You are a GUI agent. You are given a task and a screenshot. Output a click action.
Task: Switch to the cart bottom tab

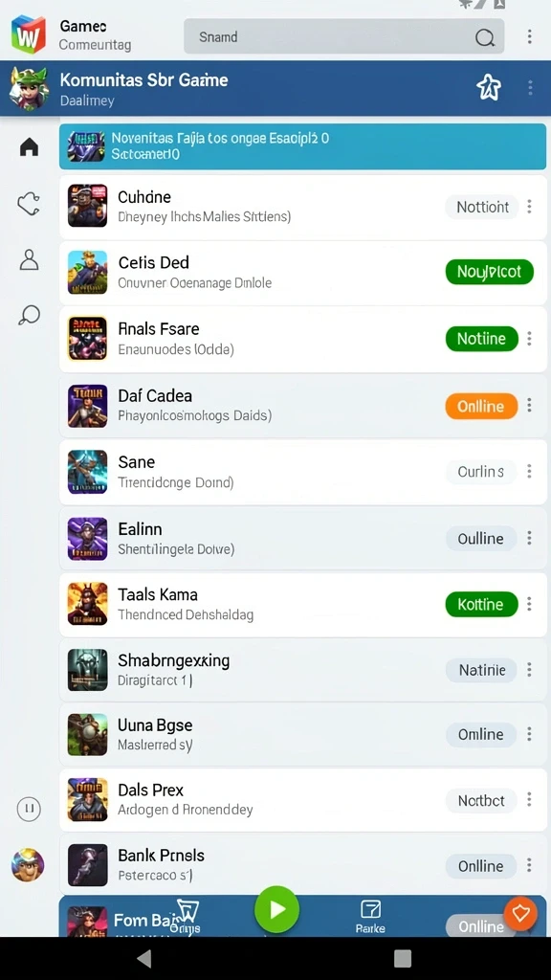tap(187, 917)
